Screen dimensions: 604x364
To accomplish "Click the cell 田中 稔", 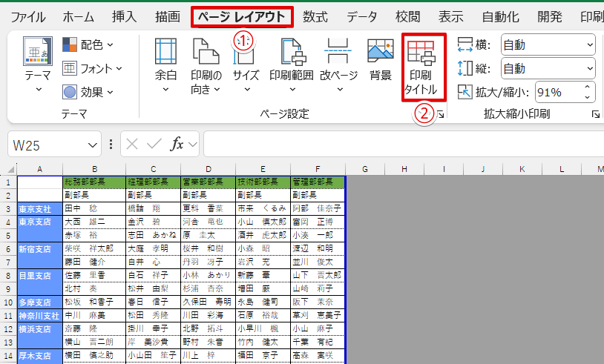I will click(94, 208).
